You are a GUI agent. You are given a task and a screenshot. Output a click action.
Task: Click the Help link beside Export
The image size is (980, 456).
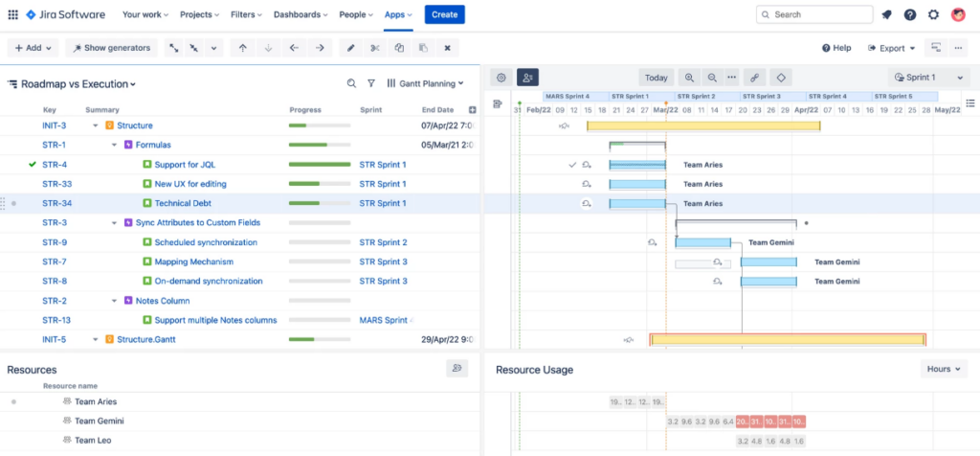(x=836, y=48)
